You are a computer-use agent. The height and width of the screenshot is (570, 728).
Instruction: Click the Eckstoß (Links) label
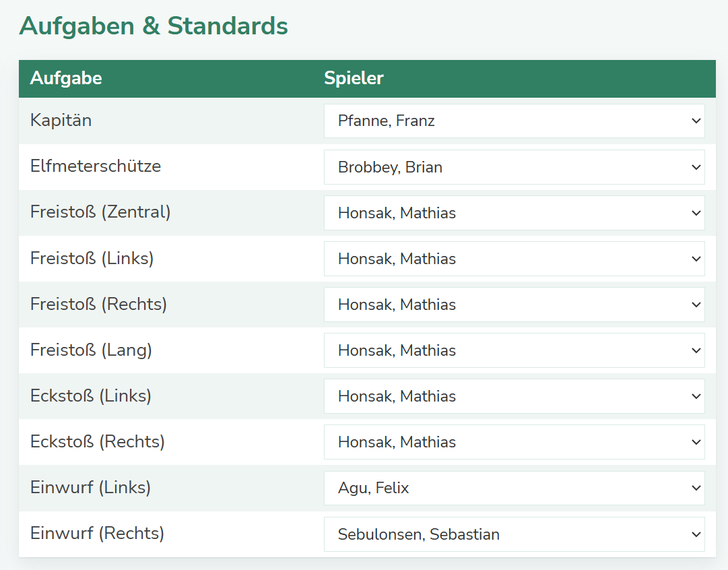(x=91, y=395)
